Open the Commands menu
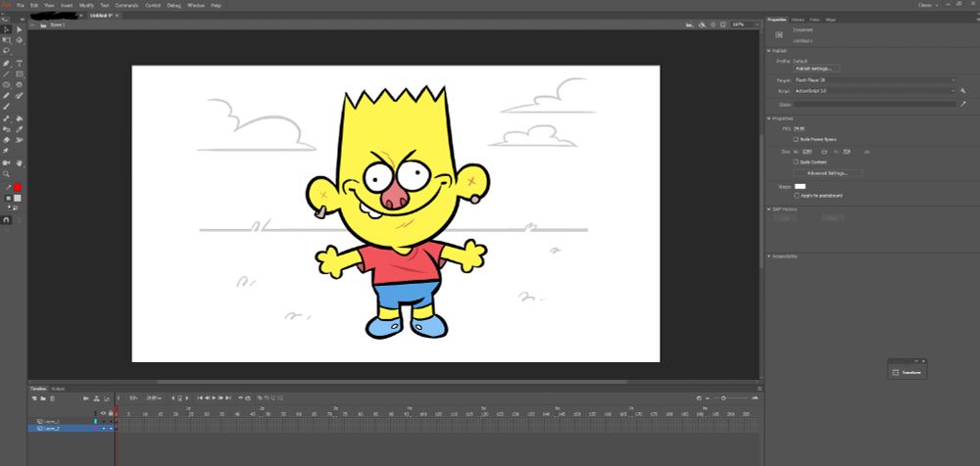The height and width of the screenshot is (466, 980). point(126,5)
